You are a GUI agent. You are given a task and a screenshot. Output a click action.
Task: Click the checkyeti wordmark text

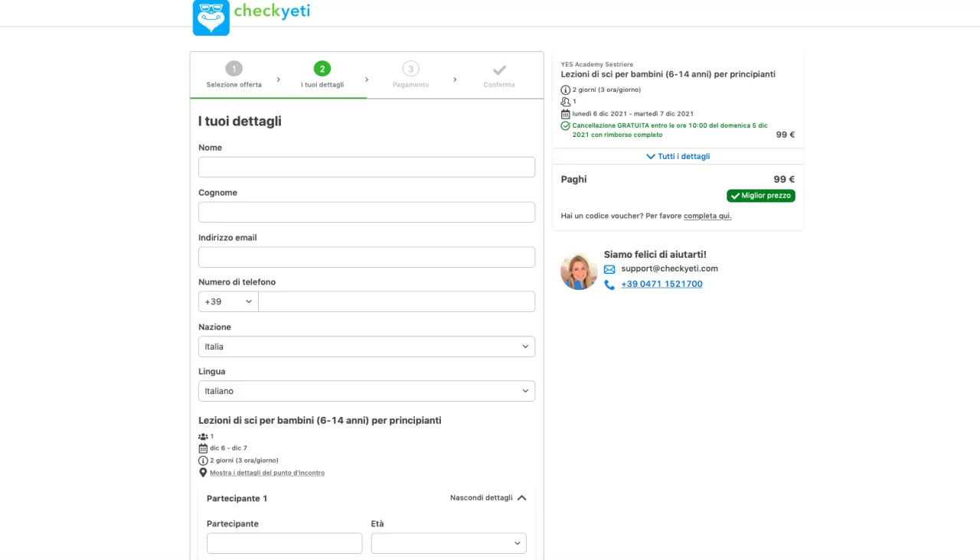pos(272,11)
